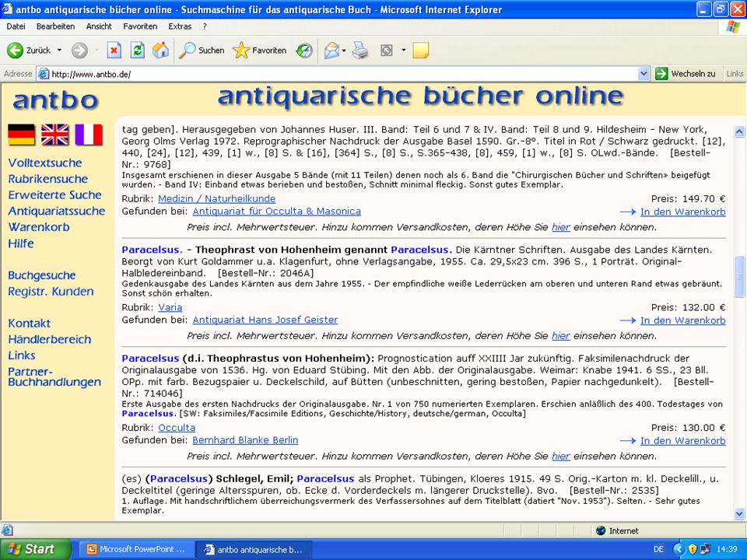Click the DE language indicator in tray
747x560 pixels.
coord(658,550)
